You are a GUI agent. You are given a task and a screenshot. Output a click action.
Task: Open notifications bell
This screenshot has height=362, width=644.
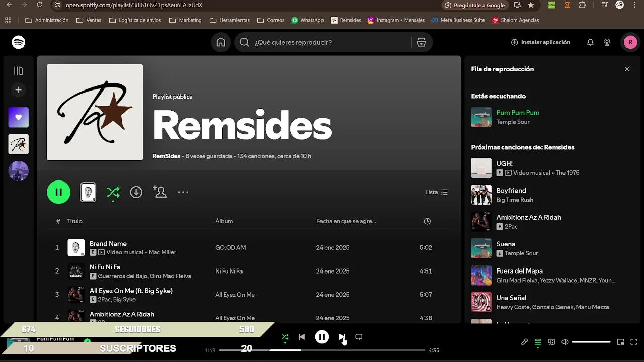pos(590,42)
